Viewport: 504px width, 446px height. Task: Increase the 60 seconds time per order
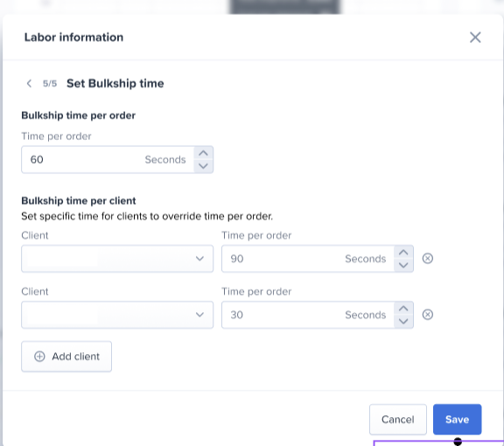(x=203, y=153)
